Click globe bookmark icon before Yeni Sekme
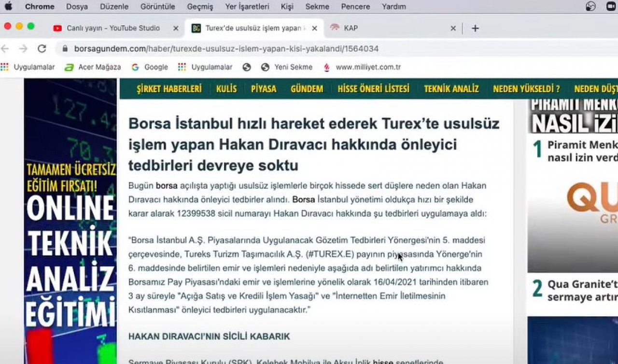 (247, 67)
